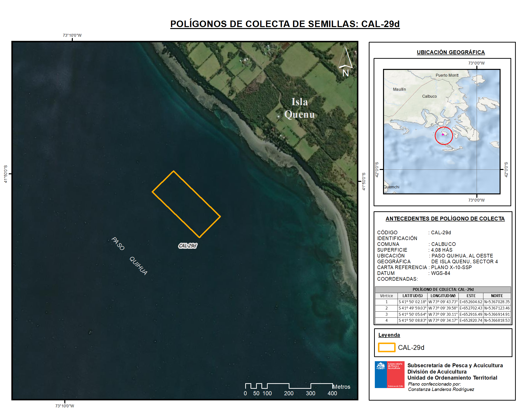Viewport: 532px width, 411px height.
Task: Click 'Constanza Landeros Rodríguez' author name
Action: click(x=441, y=389)
